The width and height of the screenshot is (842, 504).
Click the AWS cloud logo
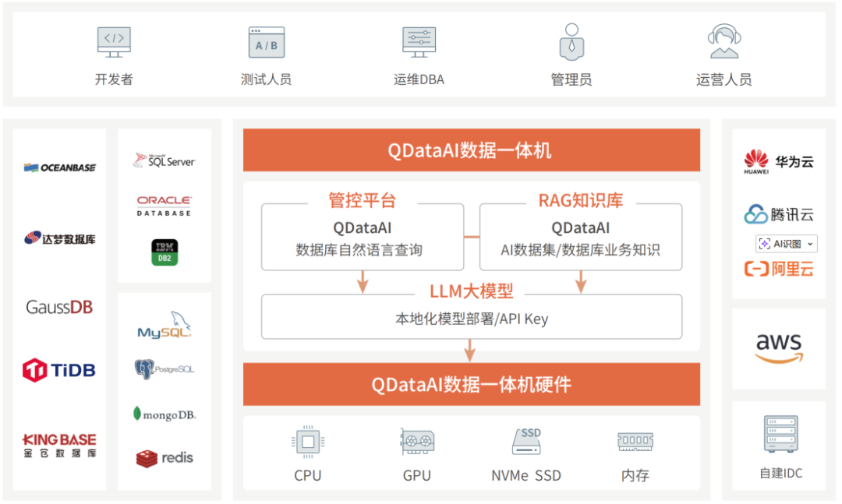click(x=779, y=347)
